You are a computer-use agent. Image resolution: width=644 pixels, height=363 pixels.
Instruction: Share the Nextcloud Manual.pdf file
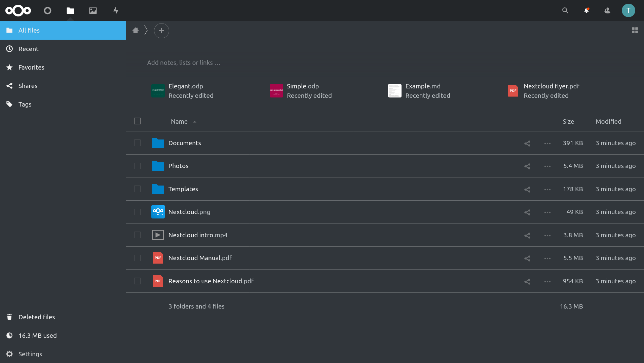click(x=527, y=258)
